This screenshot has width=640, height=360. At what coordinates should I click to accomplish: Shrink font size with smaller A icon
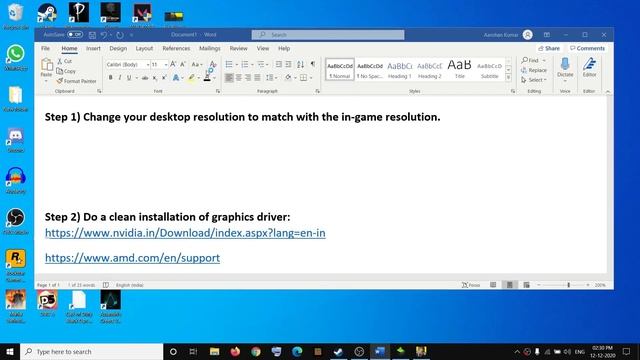pos(183,64)
